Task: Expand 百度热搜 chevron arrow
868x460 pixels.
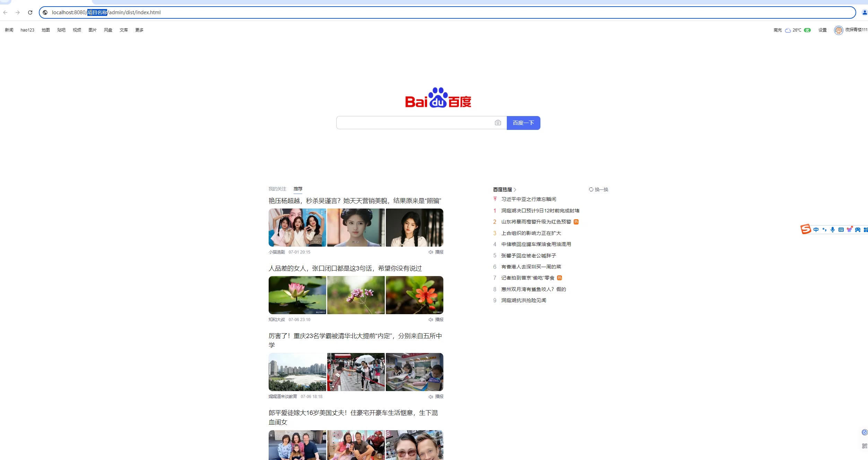Action: [515, 189]
